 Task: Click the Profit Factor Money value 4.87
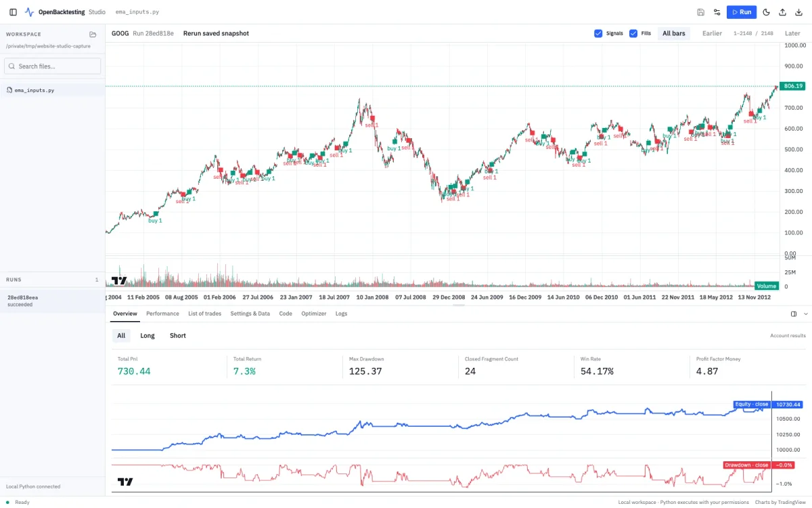click(x=707, y=371)
